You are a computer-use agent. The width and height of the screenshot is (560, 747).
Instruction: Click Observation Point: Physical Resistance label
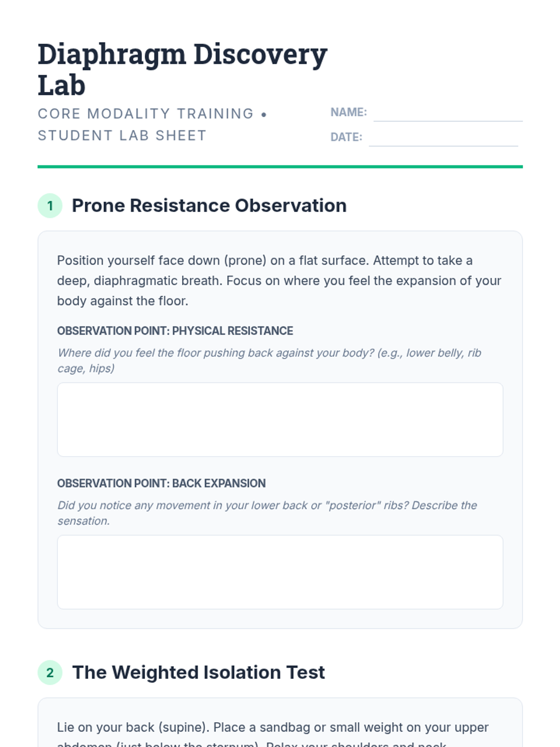click(175, 331)
